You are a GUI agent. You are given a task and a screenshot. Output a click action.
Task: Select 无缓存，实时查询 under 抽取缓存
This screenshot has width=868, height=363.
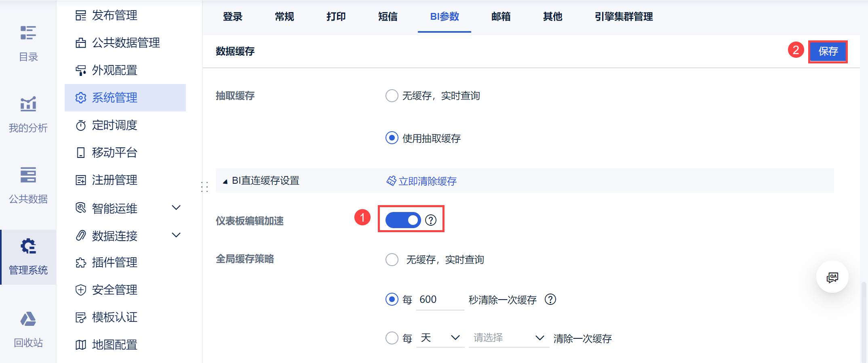pyautogui.click(x=392, y=96)
